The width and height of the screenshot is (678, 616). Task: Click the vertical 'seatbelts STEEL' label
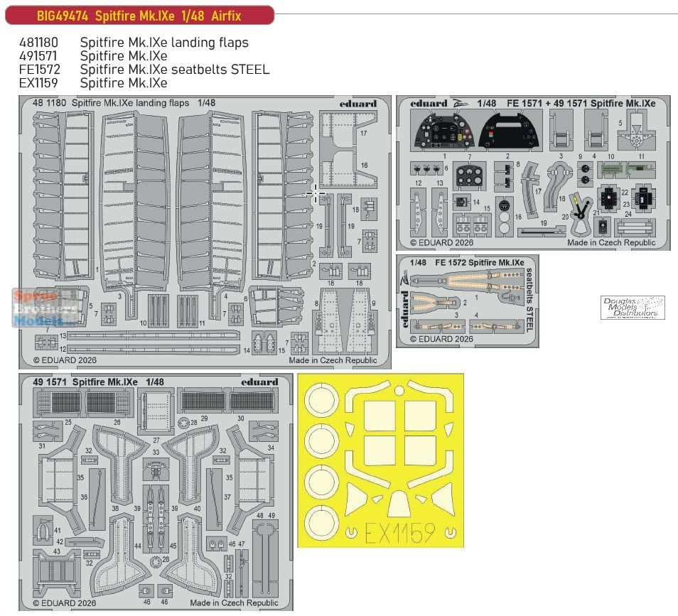(529, 300)
